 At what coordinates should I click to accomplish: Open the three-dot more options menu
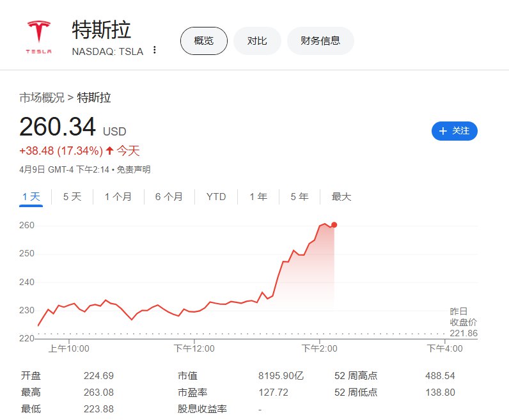coord(155,50)
